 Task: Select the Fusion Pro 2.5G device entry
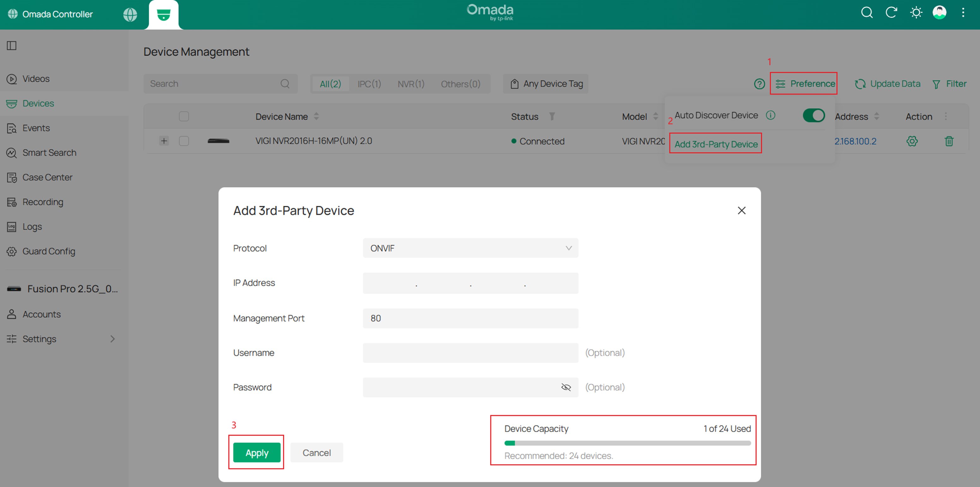[63, 289]
